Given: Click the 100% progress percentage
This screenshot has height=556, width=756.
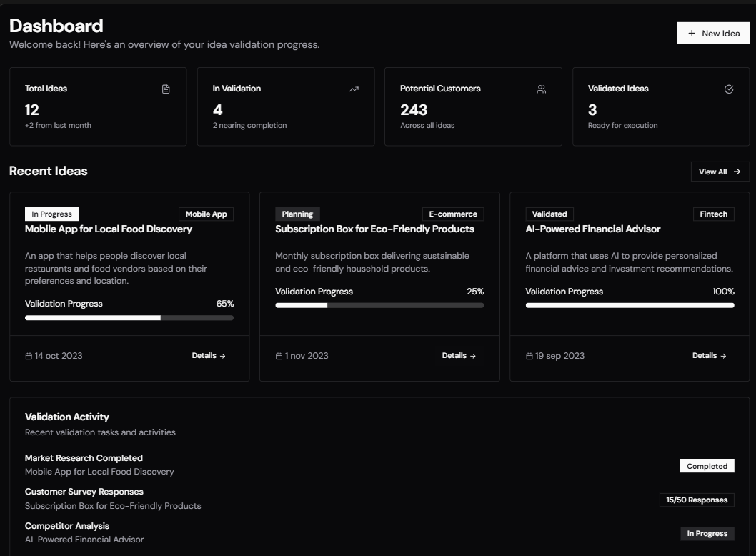Looking at the screenshot, I should point(723,292).
